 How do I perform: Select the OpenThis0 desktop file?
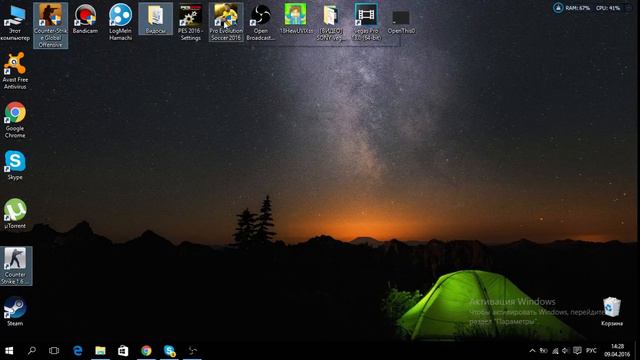point(401,22)
